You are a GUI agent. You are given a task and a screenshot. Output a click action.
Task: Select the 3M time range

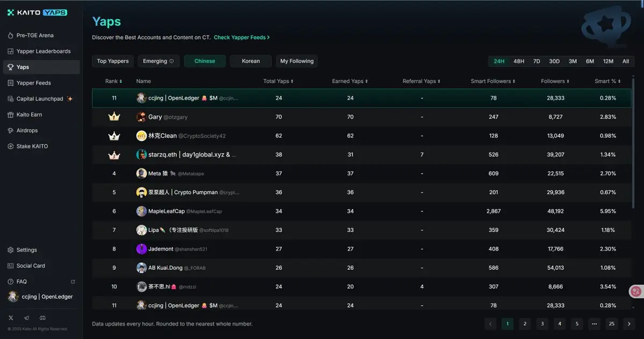pos(573,61)
